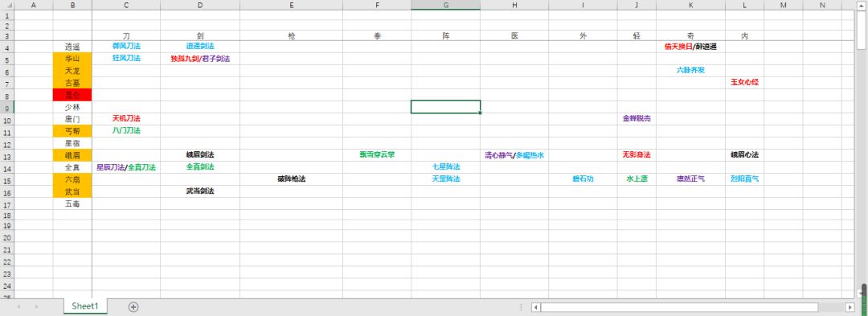This screenshot has width=868, height=316.
Task: Select the 天罡阵法 cell
Action: click(x=445, y=179)
